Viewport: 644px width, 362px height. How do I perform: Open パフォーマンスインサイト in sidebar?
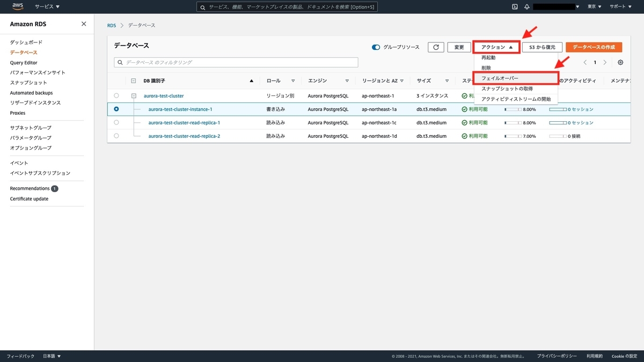pos(38,72)
